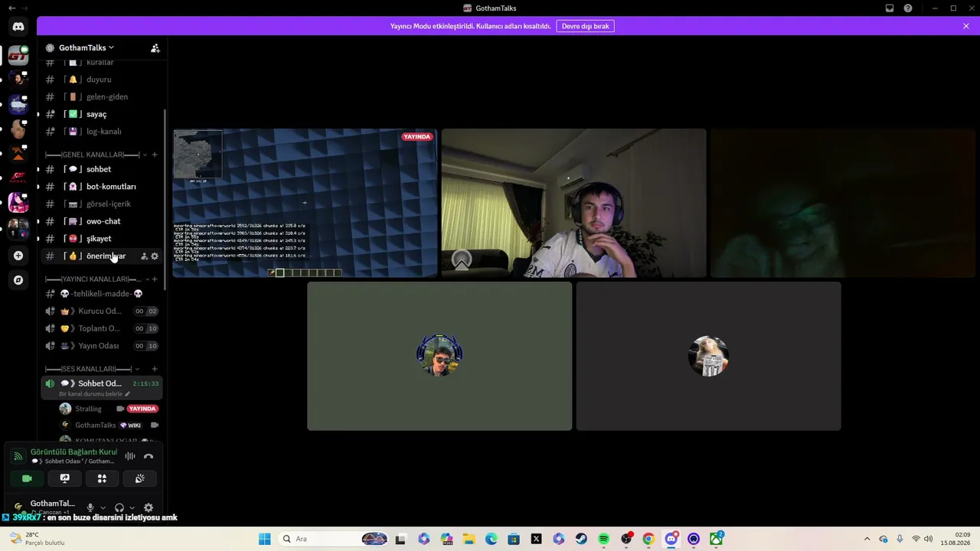Open the sayaç channel
The width and height of the screenshot is (980, 551).
click(102, 114)
